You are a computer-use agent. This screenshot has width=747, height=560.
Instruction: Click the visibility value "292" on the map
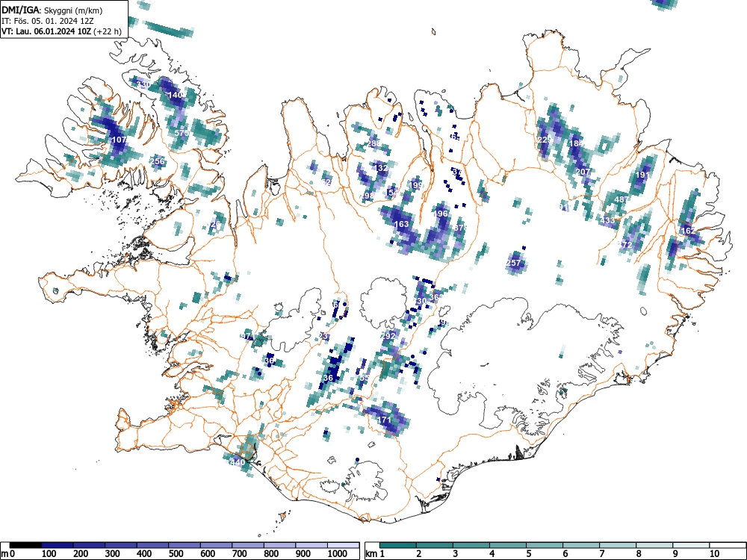(x=388, y=336)
